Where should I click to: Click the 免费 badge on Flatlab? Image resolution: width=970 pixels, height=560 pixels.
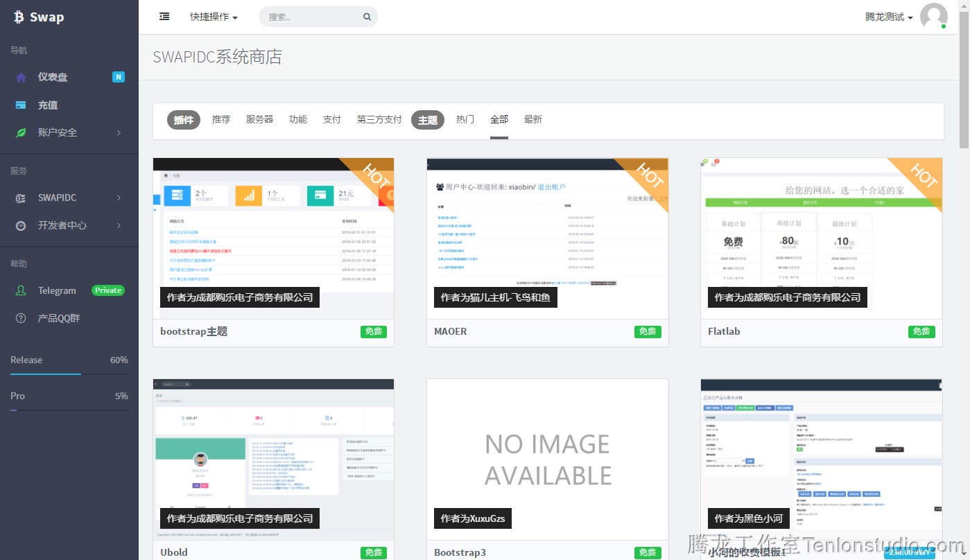[x=921, y=332]
